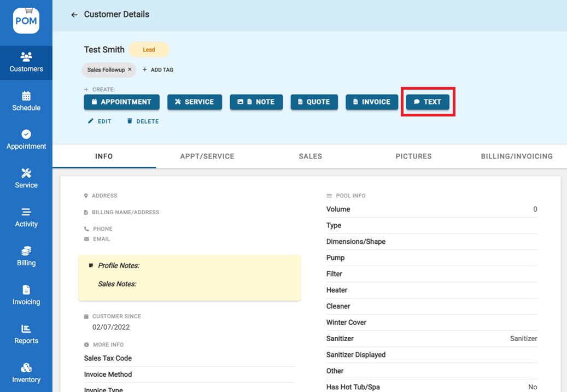567x392 pixels.
Task: Remove the Sales Followup tag
Action: point(130,69)
